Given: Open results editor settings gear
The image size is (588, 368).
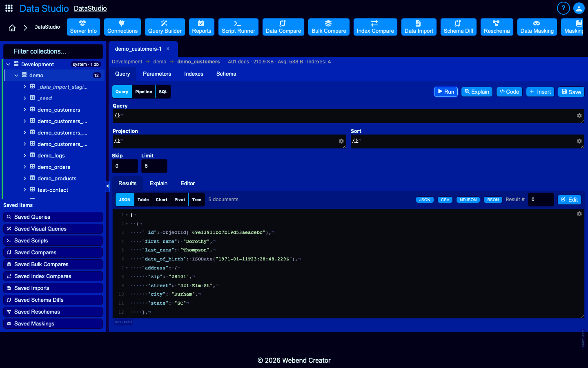Looking at the screenshot, I should [579, 214].
